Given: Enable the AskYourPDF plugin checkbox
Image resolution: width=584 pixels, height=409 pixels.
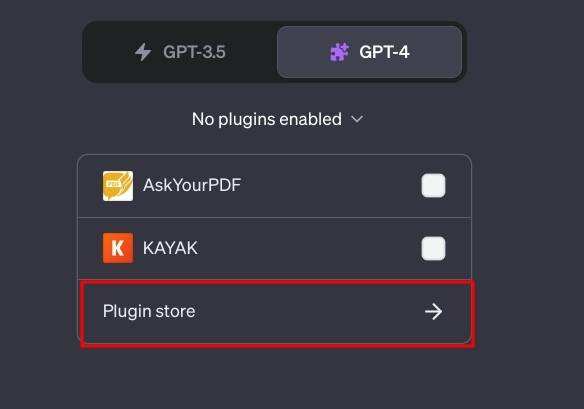Looking at the screenshot, I should coord(433,185).
